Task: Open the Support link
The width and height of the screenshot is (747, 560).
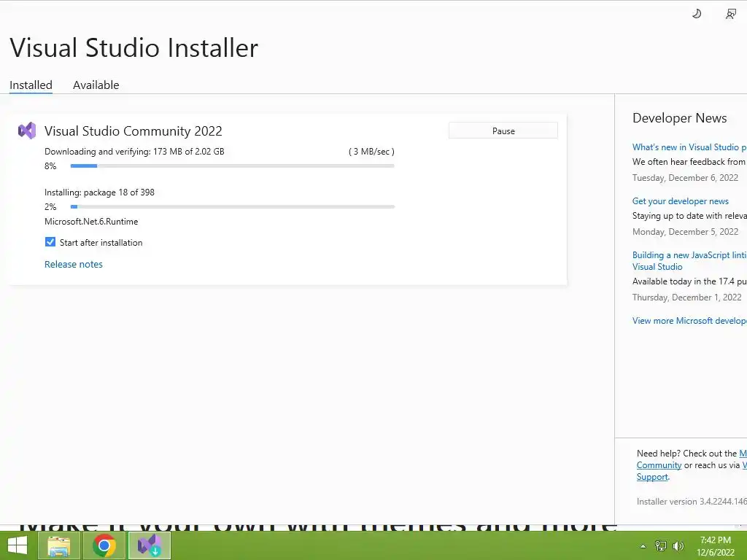Action: click(652, 477)
